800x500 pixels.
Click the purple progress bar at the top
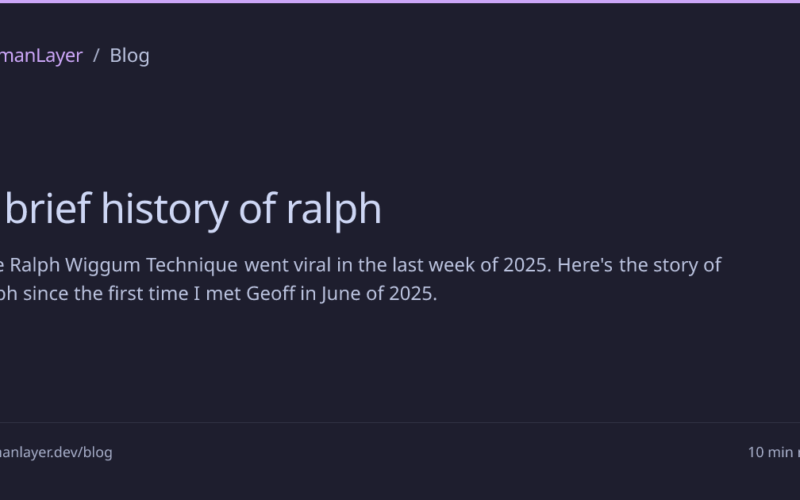[400, 2]
